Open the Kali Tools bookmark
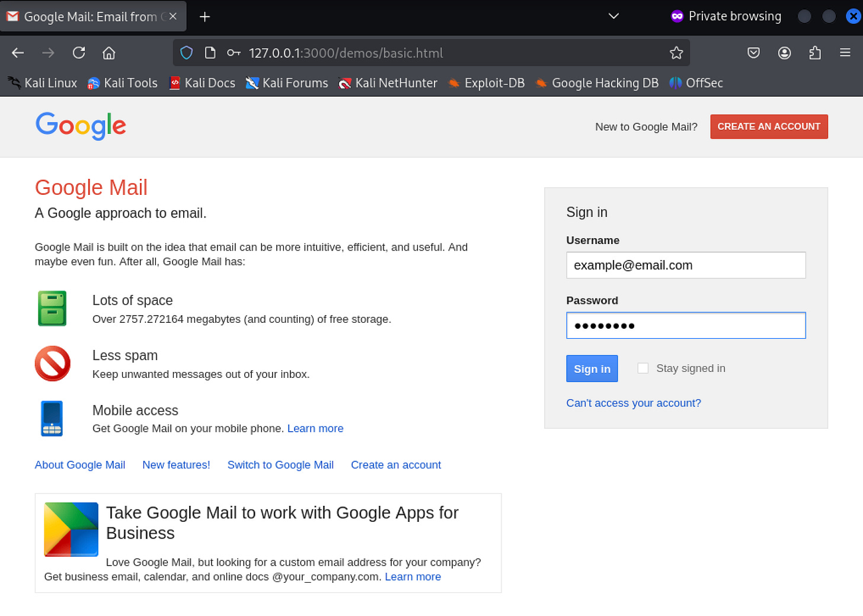This screenshot has width=863, height=616. (122, 83)
